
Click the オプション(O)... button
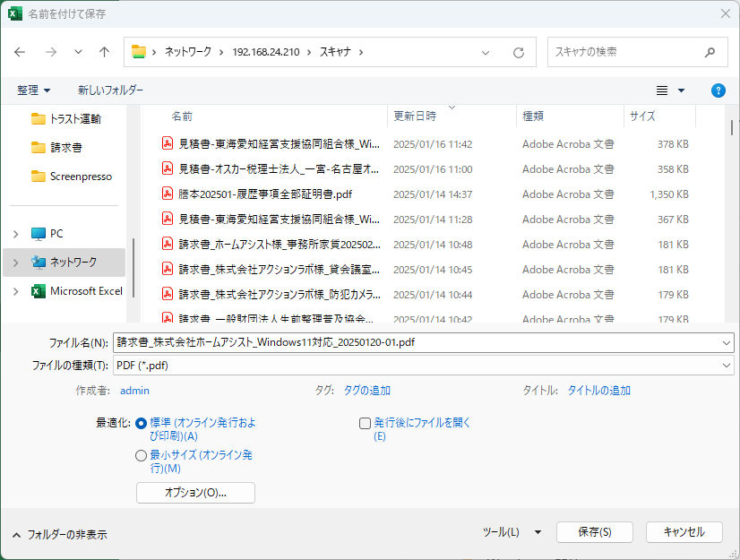195,493
